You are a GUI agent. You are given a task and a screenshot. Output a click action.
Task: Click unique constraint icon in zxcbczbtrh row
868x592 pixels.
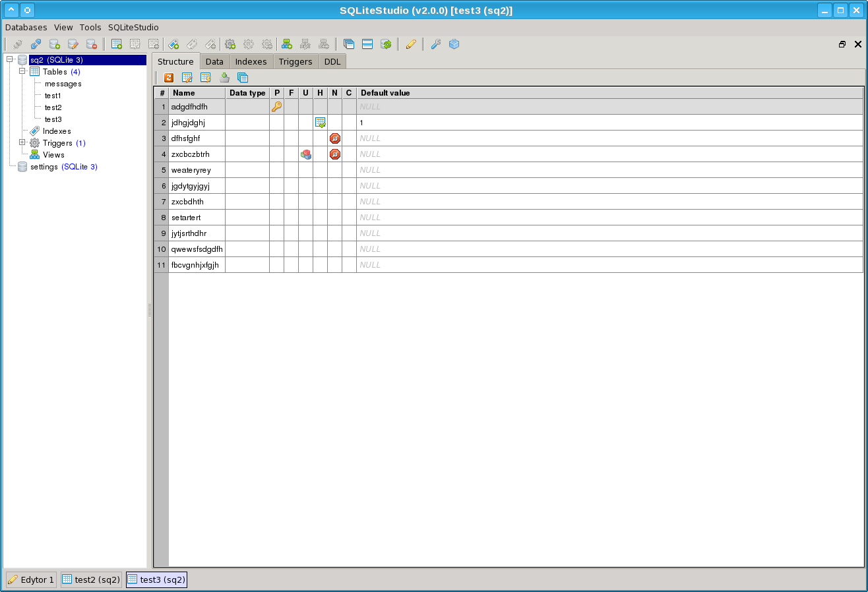click(x=306, y=154)
